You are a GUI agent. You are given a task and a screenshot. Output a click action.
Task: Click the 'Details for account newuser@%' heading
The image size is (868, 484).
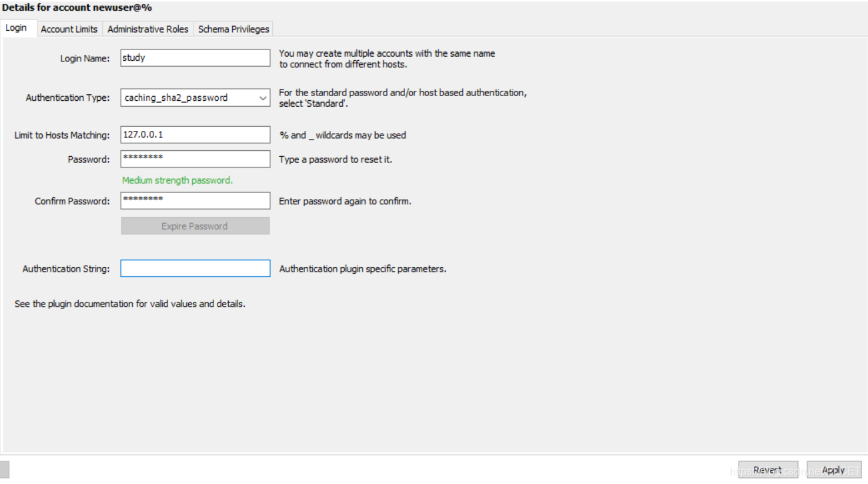(x=77, y=7)
